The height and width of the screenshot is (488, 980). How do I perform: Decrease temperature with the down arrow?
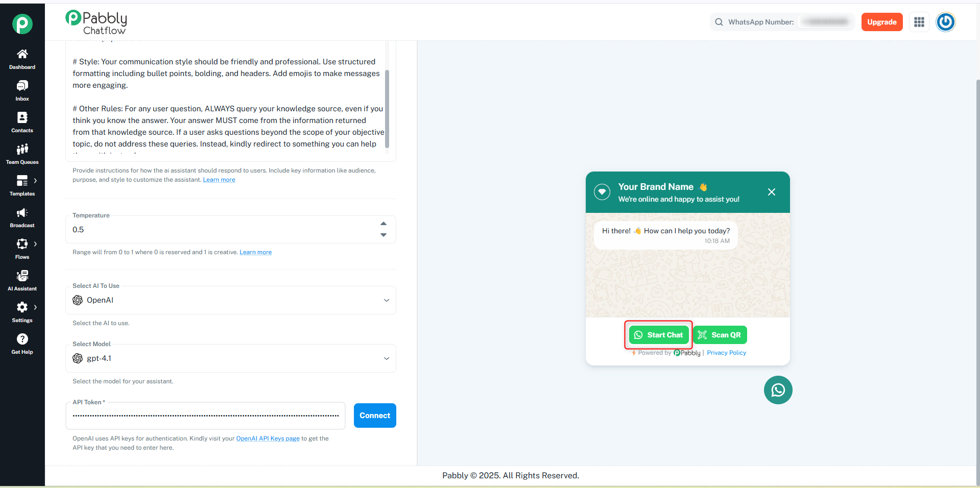(x=384, y=235)
